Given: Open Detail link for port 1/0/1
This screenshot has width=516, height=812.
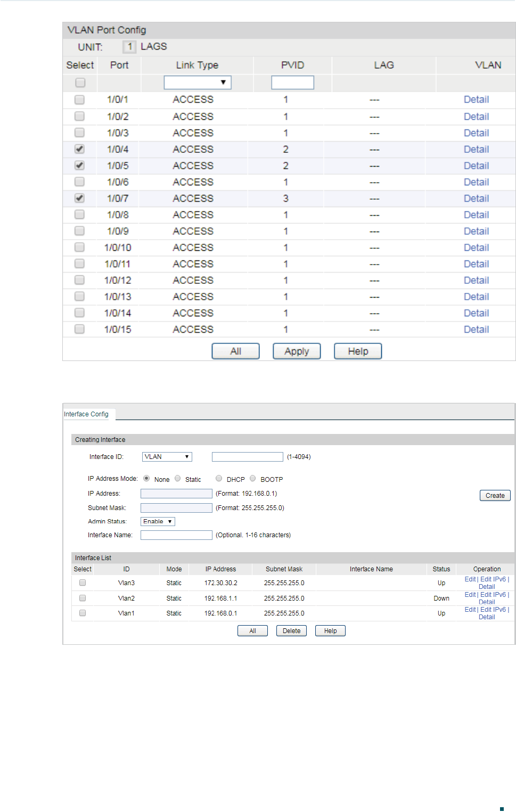Looking at the screenshot, I should (x=476, y=100).
